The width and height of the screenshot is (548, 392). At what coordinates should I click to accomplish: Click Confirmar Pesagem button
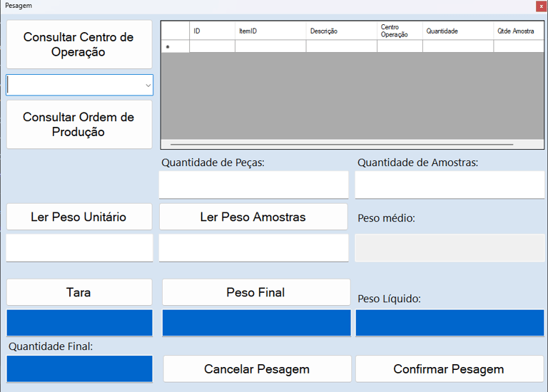(450, 369)
